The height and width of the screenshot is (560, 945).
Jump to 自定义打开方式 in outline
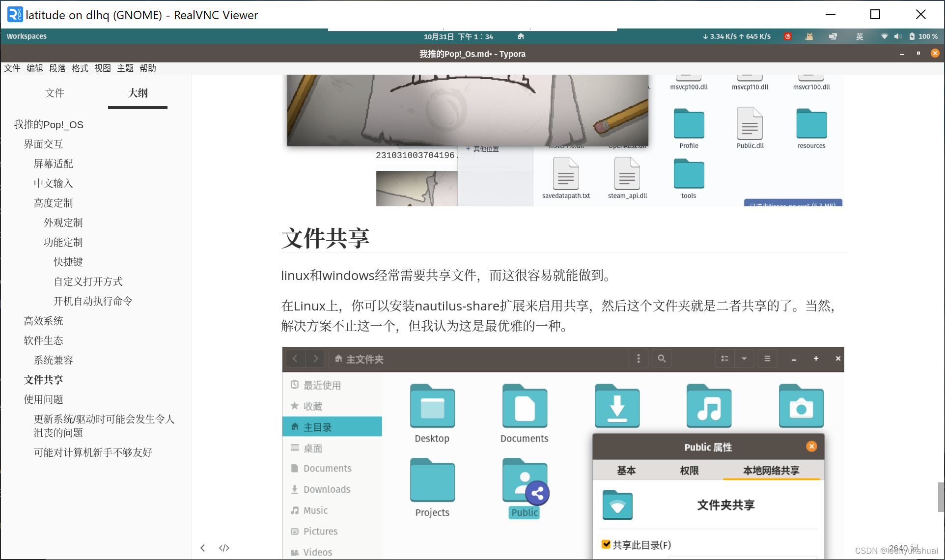88,282
